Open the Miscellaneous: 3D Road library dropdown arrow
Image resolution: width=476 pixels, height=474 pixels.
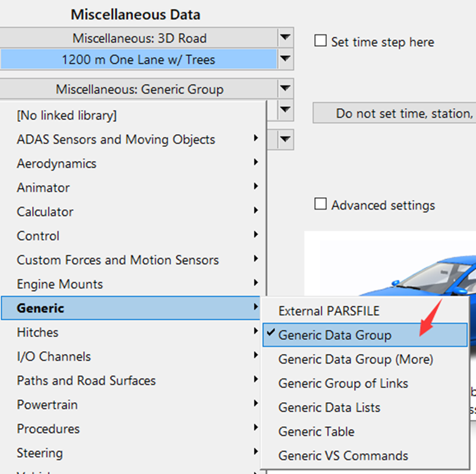(x=286, y=39)
